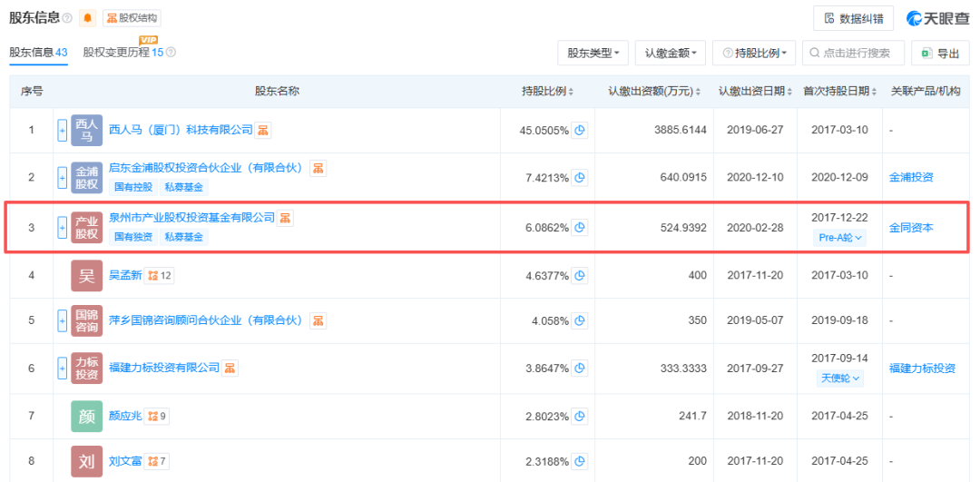Click 颜应兆 related companies badge 9
980x482 pixels.
157,416
